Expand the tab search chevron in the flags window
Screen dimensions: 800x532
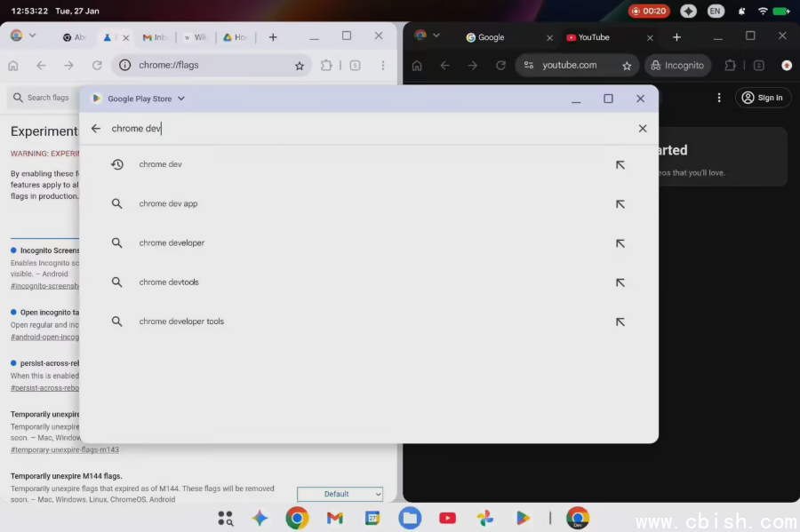33,36
